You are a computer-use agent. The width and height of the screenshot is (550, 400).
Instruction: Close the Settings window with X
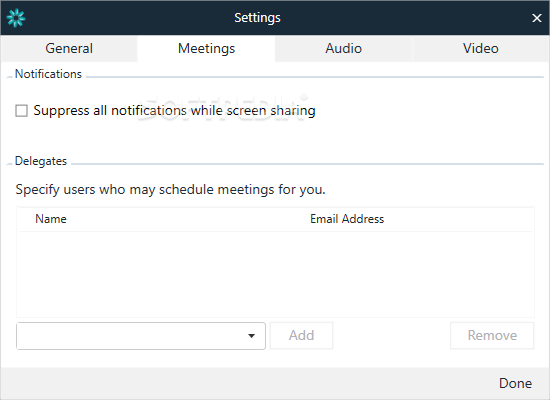536,18
